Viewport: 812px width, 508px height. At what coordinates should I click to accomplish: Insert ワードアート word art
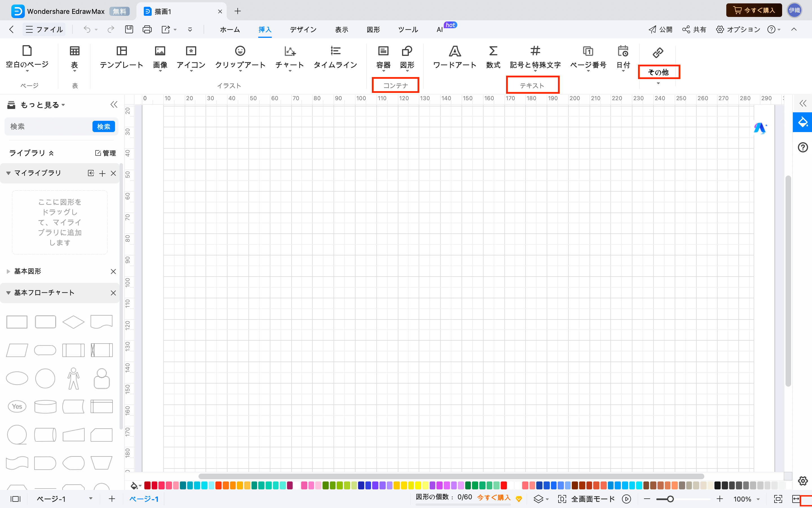[455, 56]
